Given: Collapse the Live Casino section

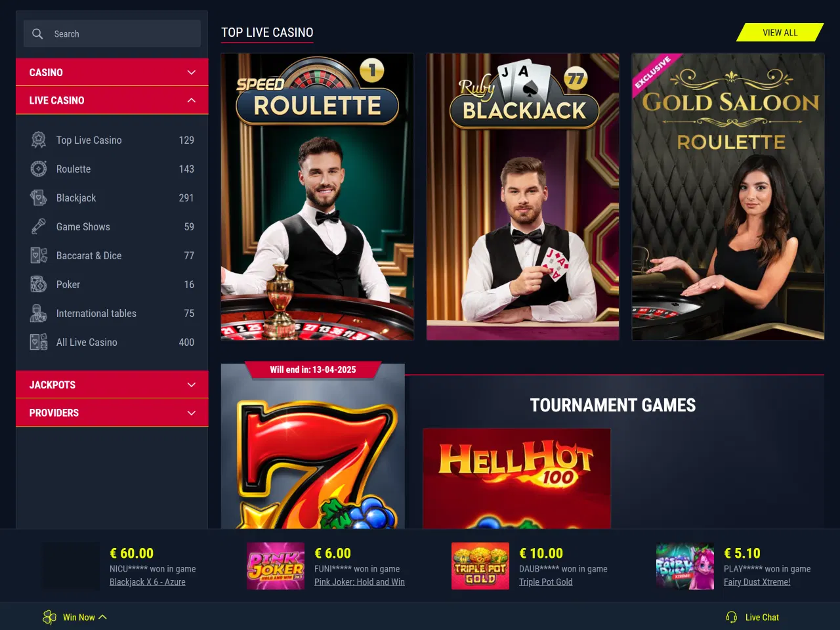Looking at the screenshot, I should [112, 100].
